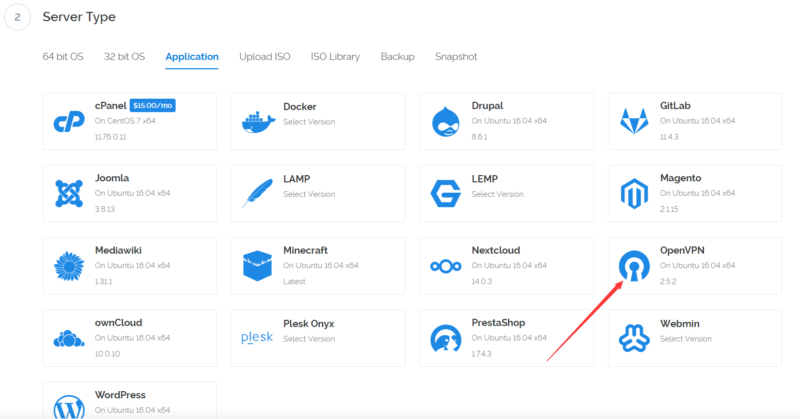Click the Nextcloud logo icon
Viewport: 800px width, 419px height.
(x=445, y=266)
